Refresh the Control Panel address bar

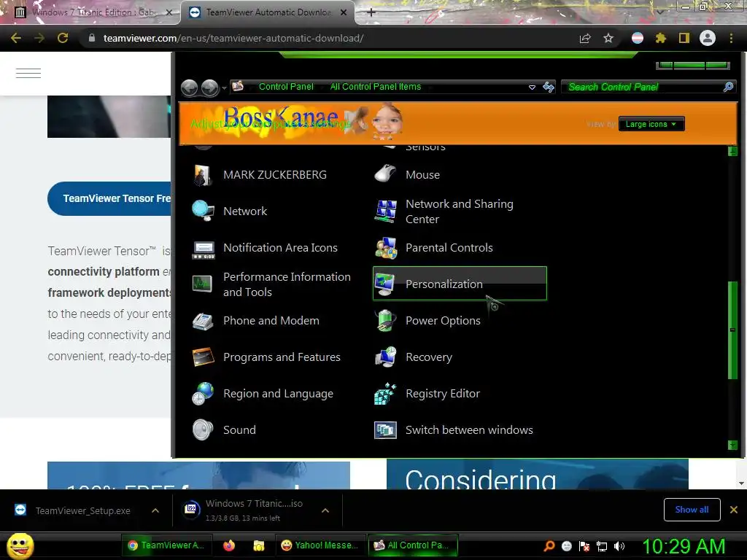pos(549,87)
